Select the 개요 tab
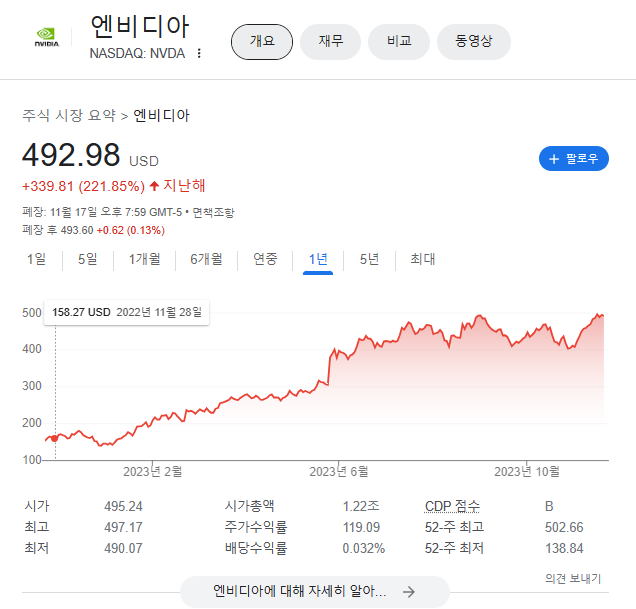 (x=262, y=41)
